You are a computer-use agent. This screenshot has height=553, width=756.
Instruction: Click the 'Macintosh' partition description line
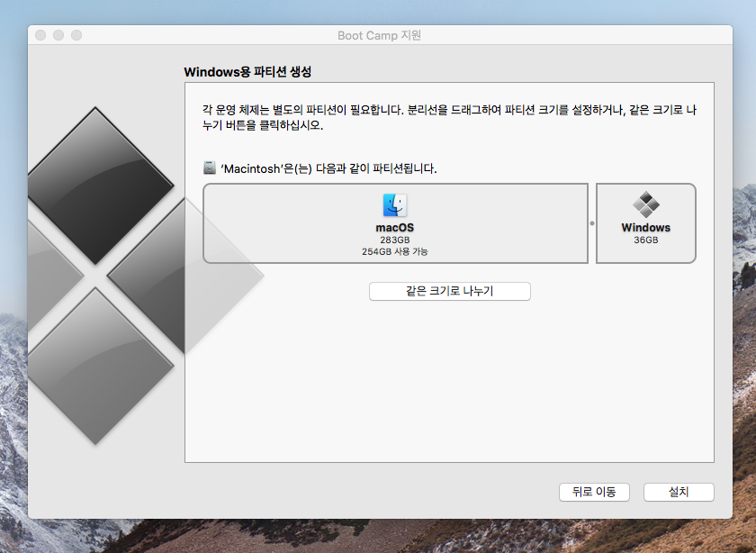coord(328,168)
